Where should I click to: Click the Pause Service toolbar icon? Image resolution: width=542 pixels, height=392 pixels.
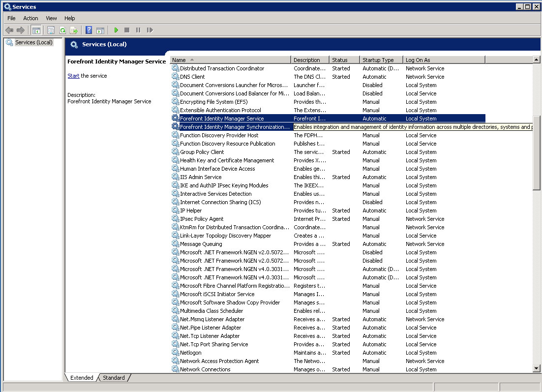point(138,30)
